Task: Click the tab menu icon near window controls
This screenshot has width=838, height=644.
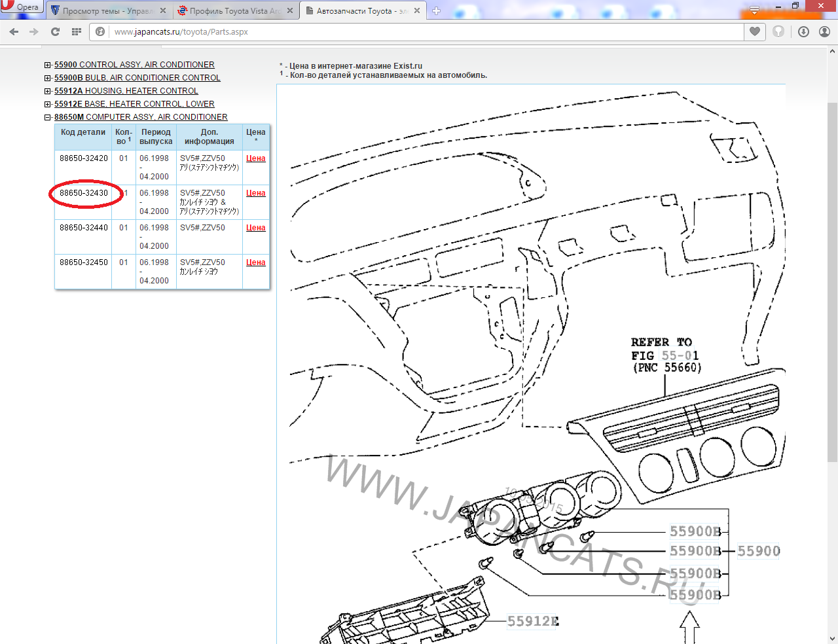Action: point(754,10)
